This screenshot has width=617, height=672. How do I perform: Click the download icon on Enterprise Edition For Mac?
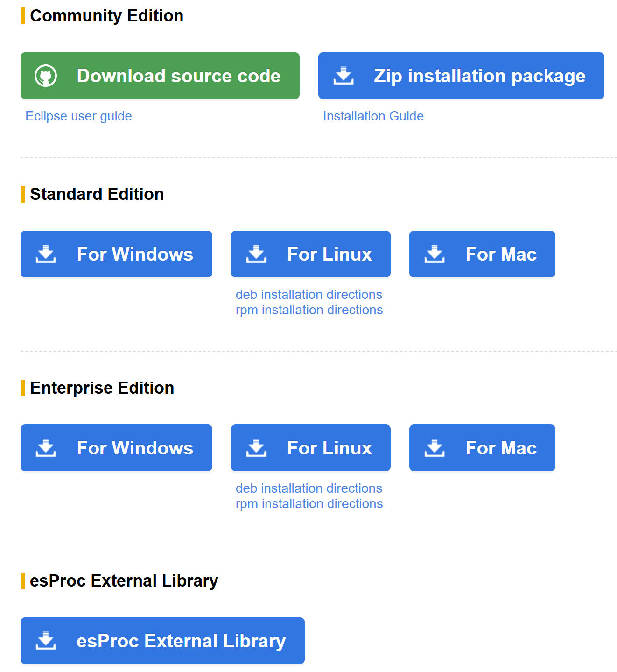(x=435, y=448)
